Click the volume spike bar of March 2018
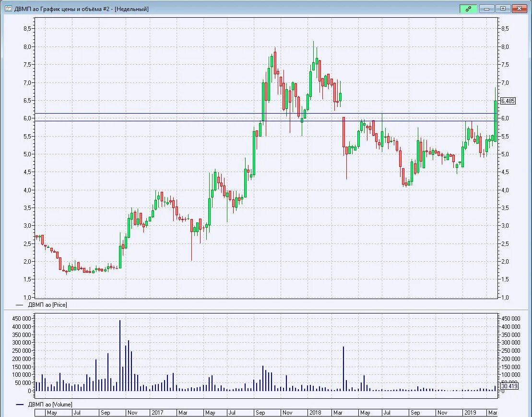The height and width of the screenshot is (417, 532). (343, 369)
